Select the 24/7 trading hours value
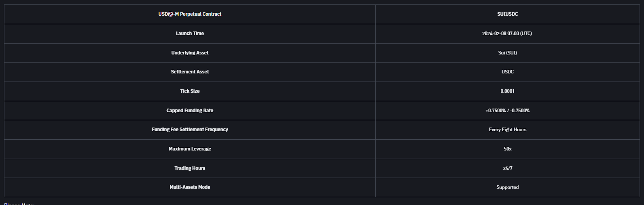 507,168
